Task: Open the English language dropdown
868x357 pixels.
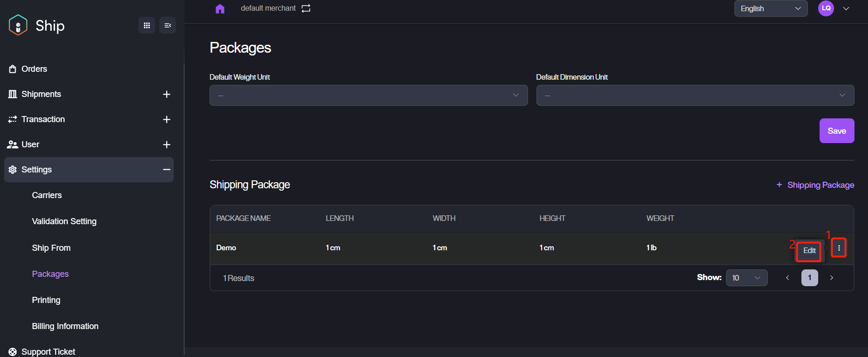Action: [771, 8]
